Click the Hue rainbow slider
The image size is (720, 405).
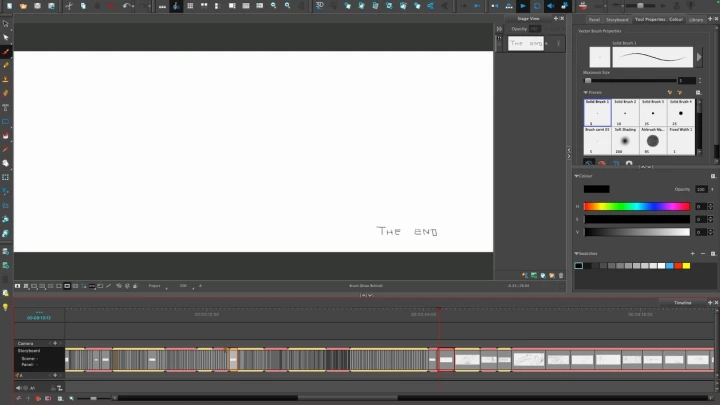pyautogui.click(x=636, y=206)
